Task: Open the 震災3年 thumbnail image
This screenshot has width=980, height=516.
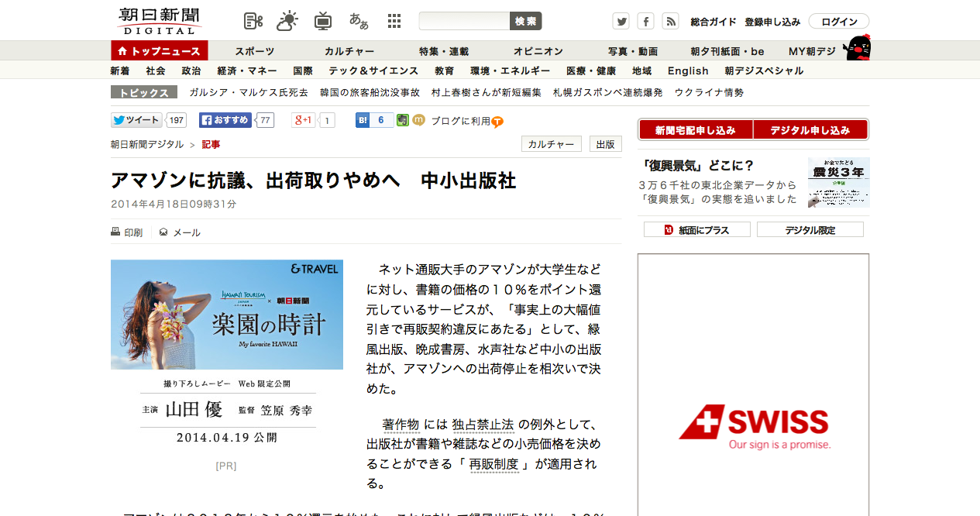Action: [838, 182]
